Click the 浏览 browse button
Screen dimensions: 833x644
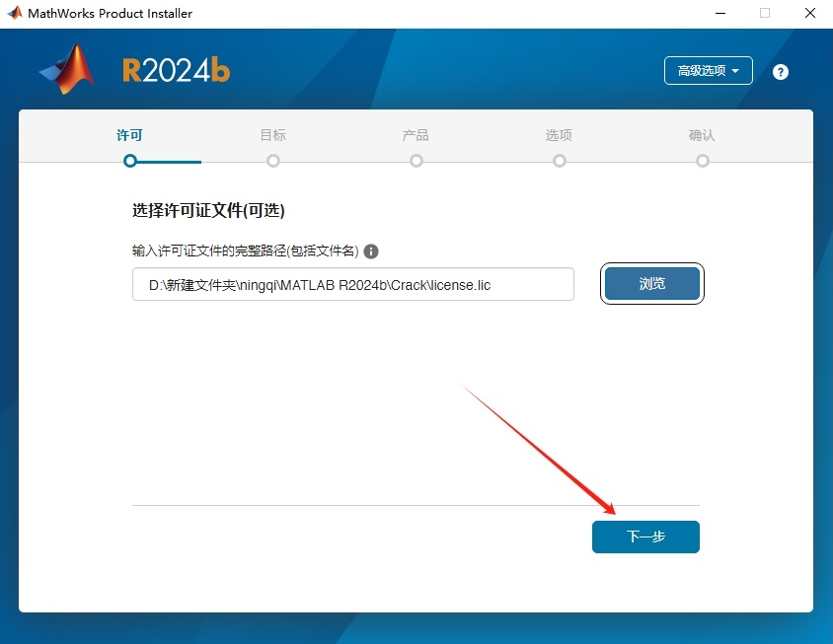pos(651,283)
